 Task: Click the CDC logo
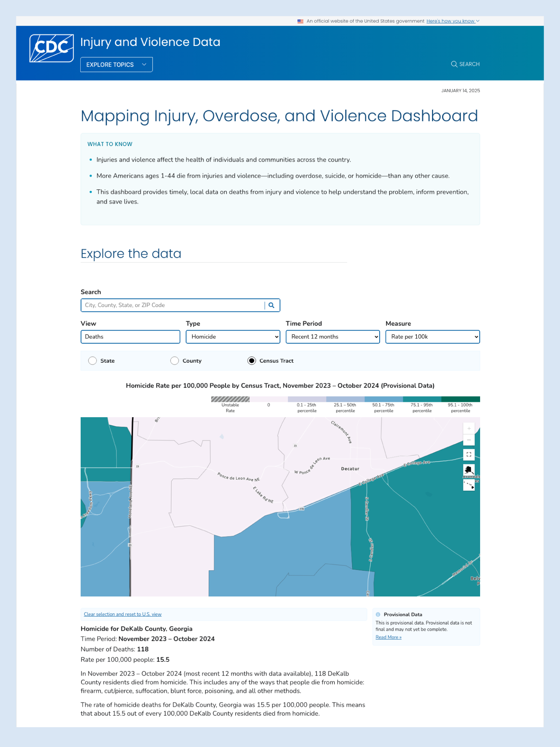click(52, 48)
